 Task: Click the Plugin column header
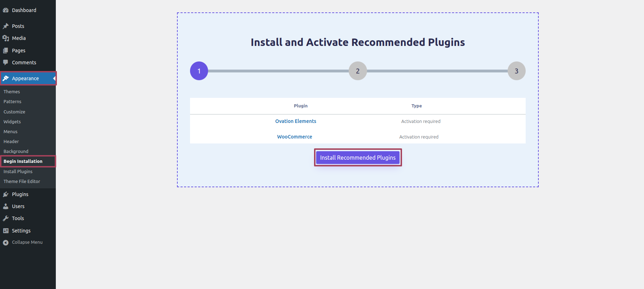pyautogui.click(x=301, y=106)
